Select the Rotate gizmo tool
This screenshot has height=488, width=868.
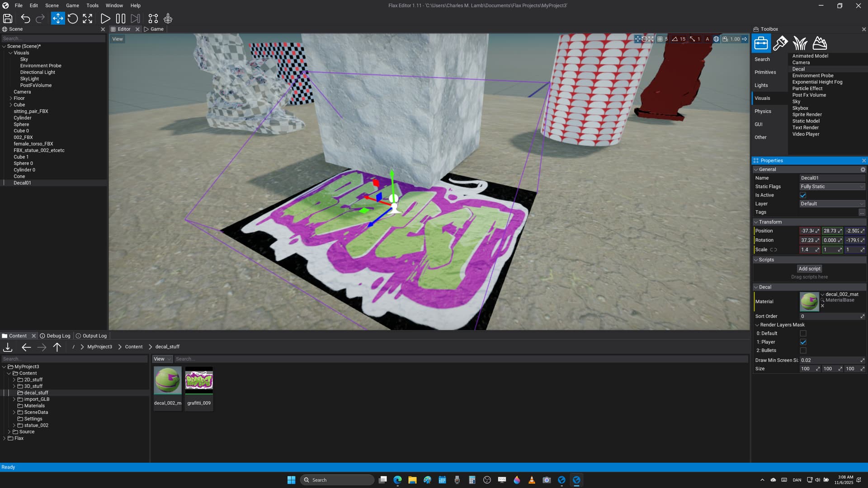coord(73,19)
